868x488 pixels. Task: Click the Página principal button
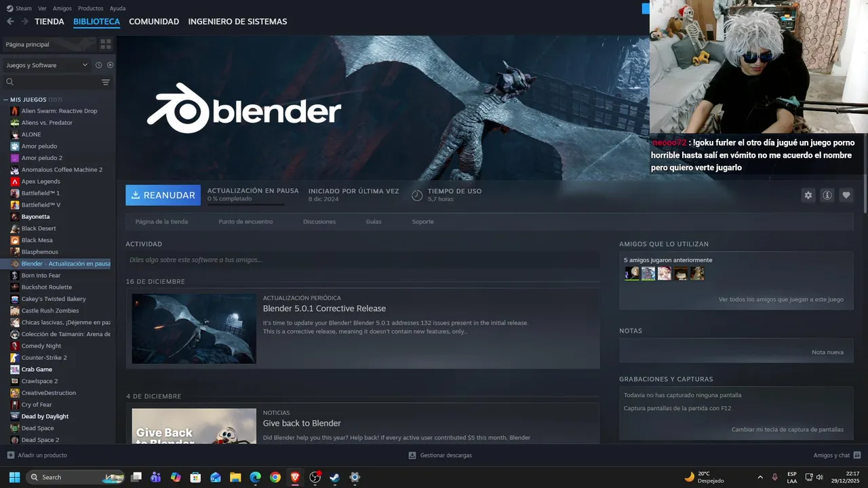point(49,44)
